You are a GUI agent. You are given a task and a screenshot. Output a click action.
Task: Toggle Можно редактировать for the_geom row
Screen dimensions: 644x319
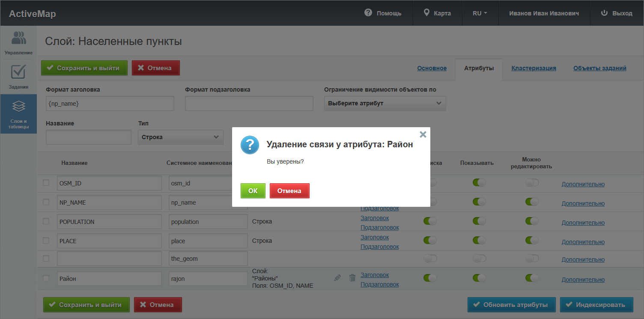(532, 258)
